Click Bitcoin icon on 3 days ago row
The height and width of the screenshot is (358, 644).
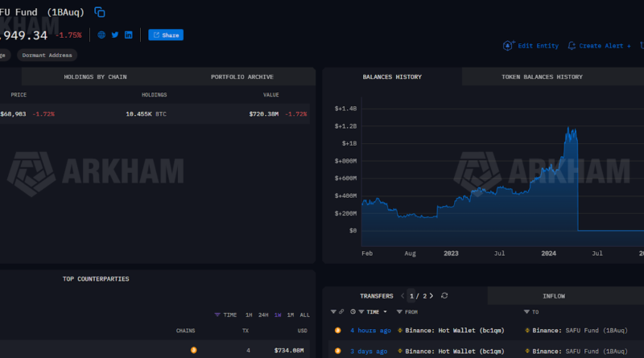(x=337, y=351)
